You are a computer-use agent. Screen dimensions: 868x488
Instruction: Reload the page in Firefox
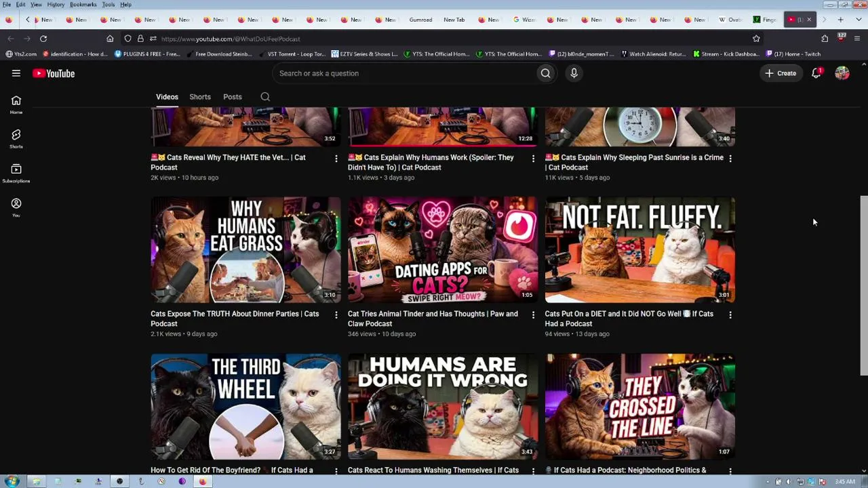(43, 39)
